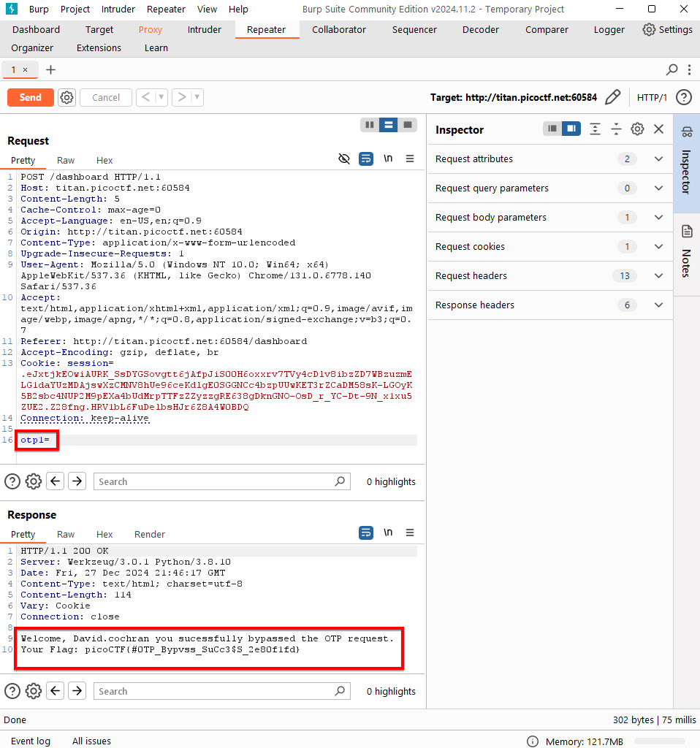Click the Send button
Screen dimensions: 700x748
point(31,97)
